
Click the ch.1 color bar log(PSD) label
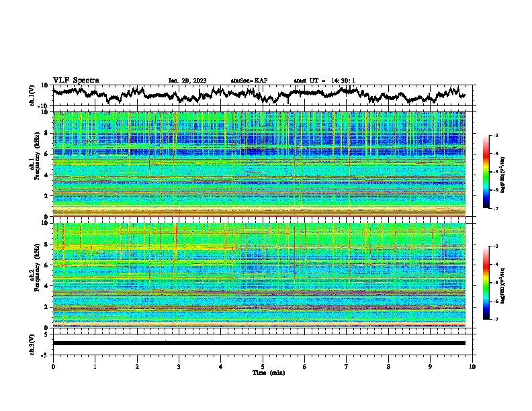click(x=502, y=175)
